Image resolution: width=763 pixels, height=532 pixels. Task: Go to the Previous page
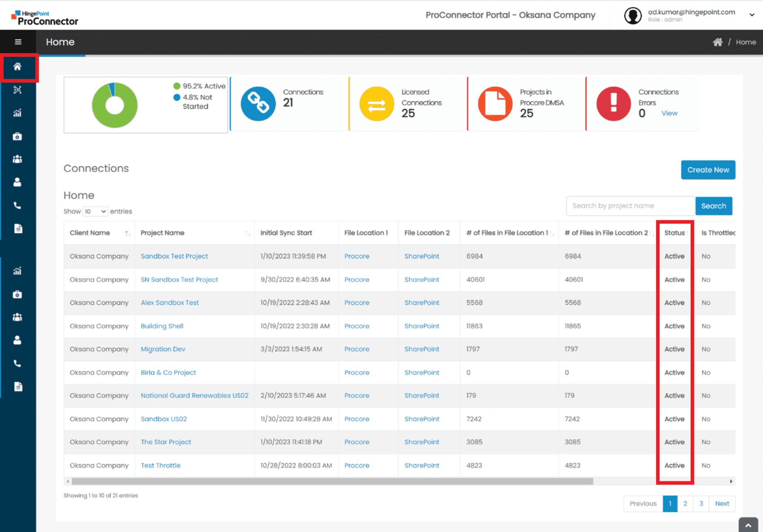point(643,503)
